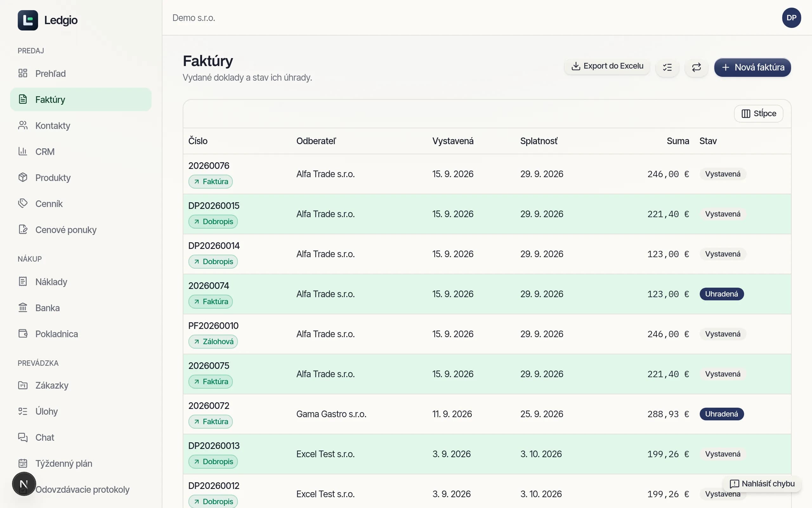812x508 pixels.
Task: Click the Zákazky folder icon
Action: (x=23, y=385)
